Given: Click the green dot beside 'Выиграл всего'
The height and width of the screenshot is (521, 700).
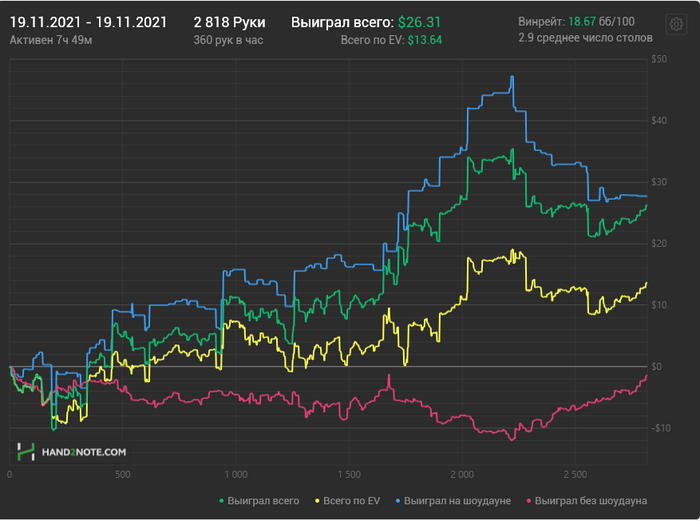Looking at the screenshot, I should (x=221, y=501).
